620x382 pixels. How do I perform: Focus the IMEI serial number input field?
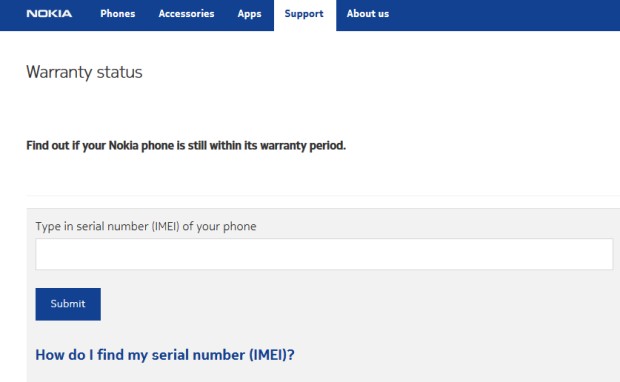tap(324, 254)
